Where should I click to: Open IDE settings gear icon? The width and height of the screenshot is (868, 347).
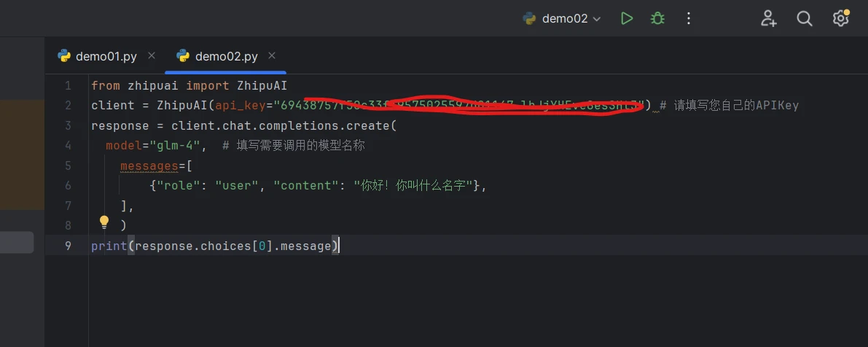(841, 17)
